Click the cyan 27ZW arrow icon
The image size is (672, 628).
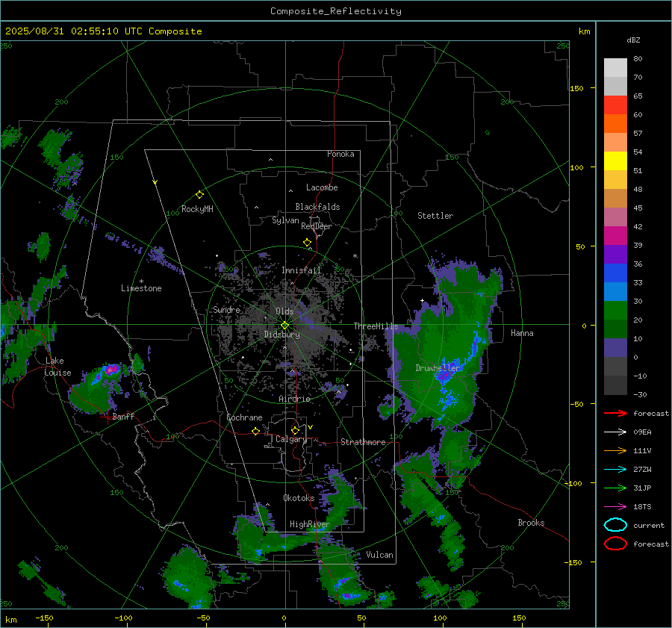pos(615,470)
